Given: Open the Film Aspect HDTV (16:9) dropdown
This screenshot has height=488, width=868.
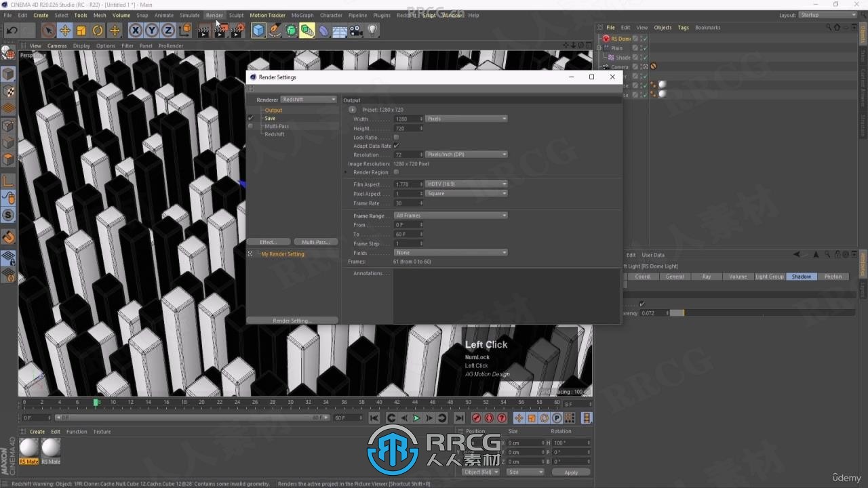Looking at the screenshot, I should [x=466, y=184].
